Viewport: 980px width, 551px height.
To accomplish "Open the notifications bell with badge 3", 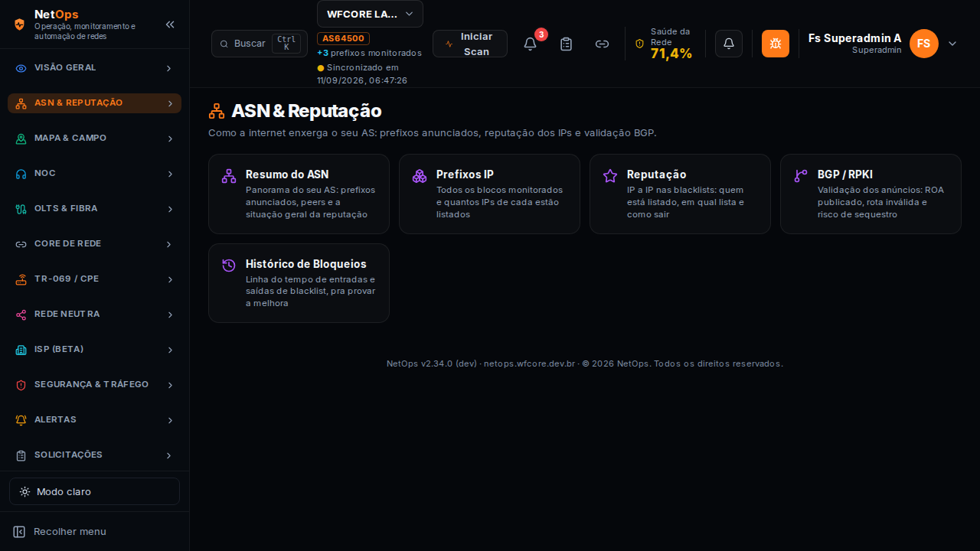I will point(530,44).
